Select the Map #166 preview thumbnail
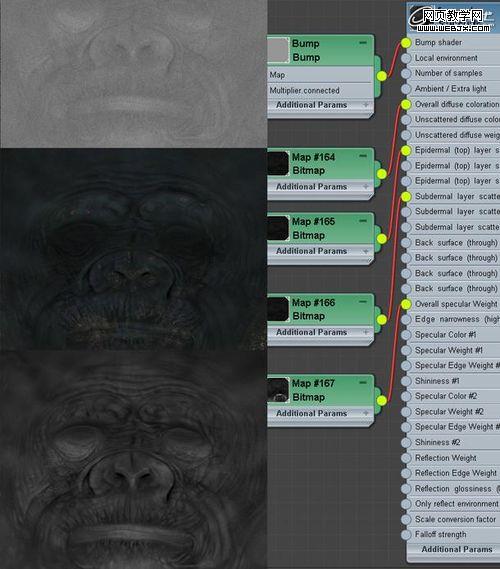Screen dimensions: 500x569 click(x=278, y=309)
